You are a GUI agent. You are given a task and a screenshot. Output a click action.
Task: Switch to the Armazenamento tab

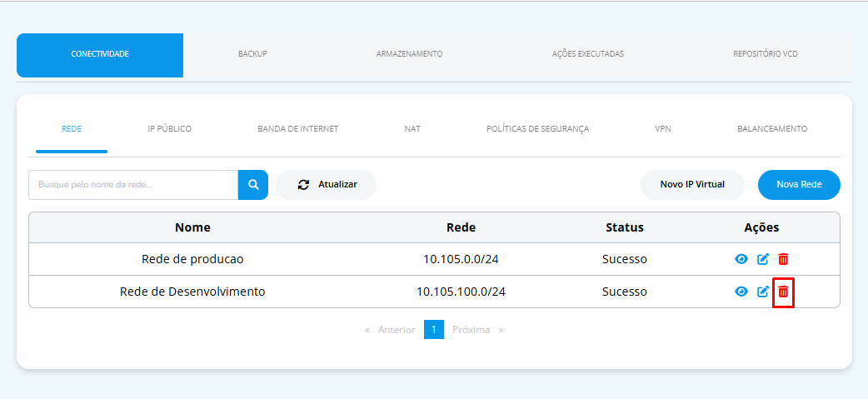point(410,54)
